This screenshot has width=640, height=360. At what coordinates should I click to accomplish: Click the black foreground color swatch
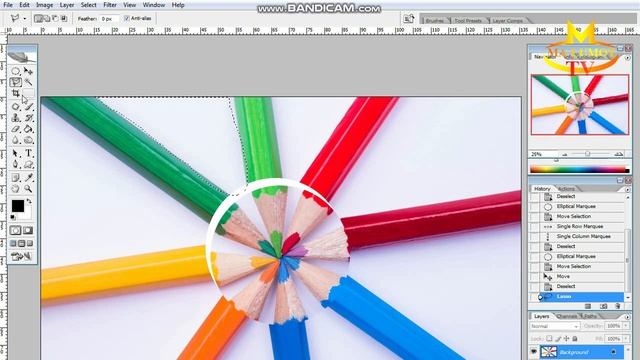click(x=18, y=206)
